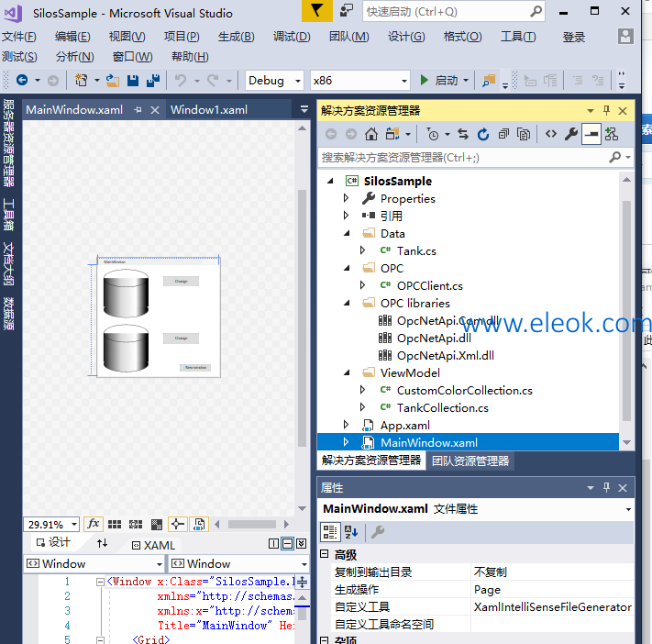Expand the Tank.cs node
Screen dimensions: 652x644
[x=362, y=250]
